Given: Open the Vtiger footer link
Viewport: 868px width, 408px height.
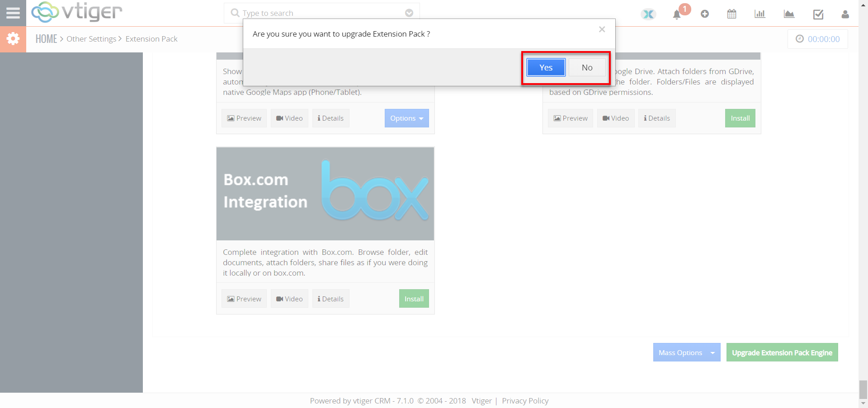Looking at the screenshot, I should pyautogui.click(x=481, y=401).
